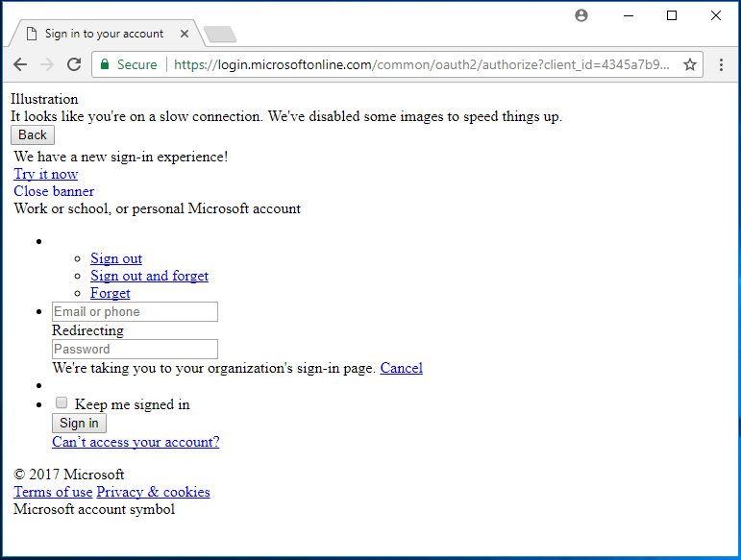
Task: Close the Chrome window
Action: pos(716,15)
